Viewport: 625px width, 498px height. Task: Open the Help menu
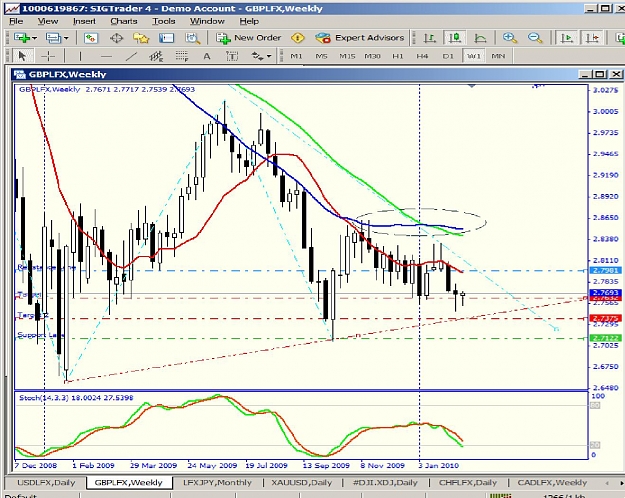[249, 21]
